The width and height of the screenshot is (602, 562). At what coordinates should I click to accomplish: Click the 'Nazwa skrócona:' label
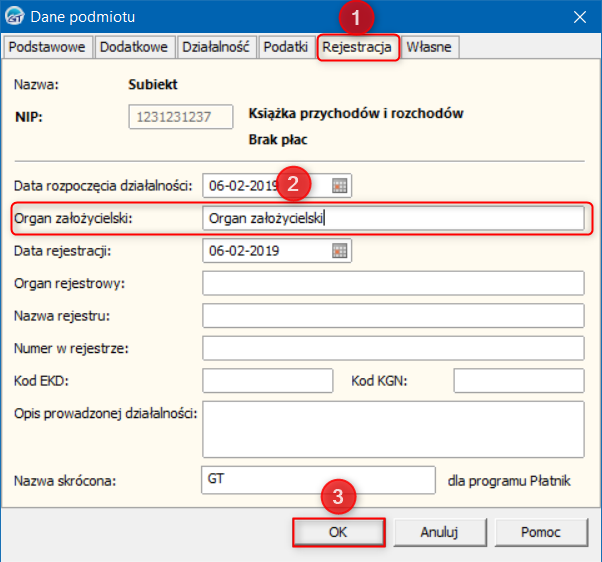(65, 481)
